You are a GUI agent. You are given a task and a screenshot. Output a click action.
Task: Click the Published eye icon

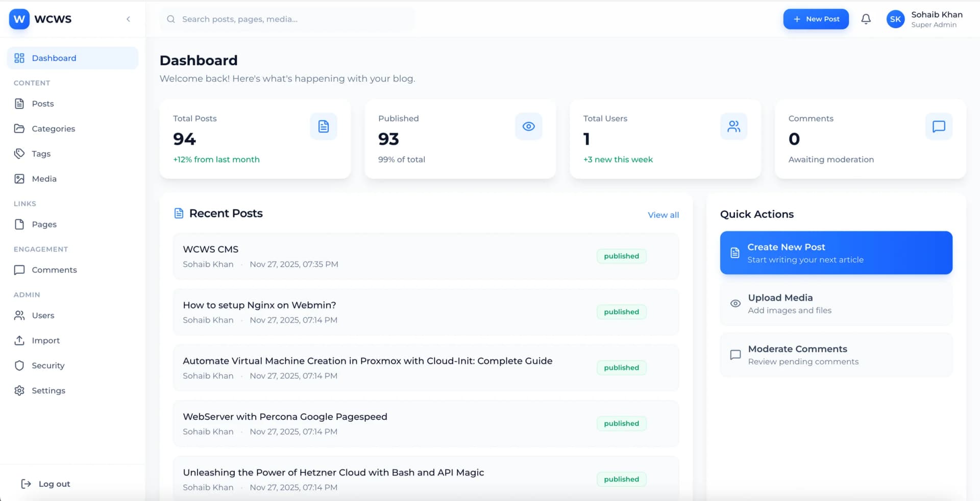528,127
